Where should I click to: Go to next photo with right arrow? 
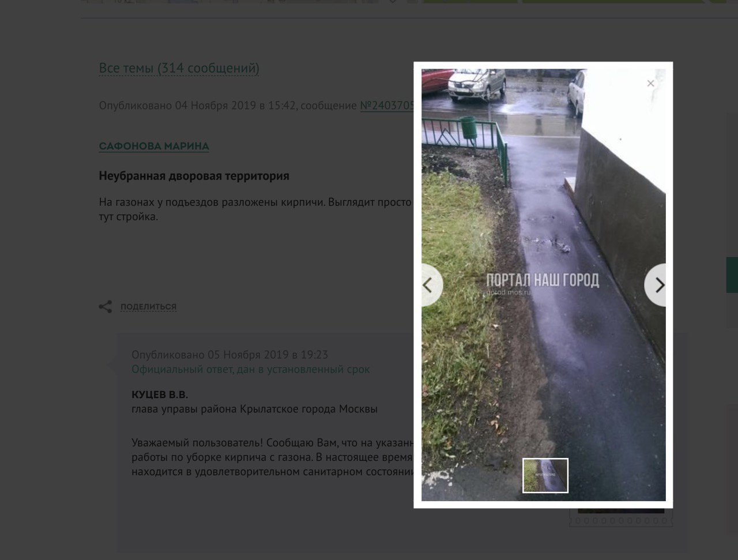click(656, 285)
